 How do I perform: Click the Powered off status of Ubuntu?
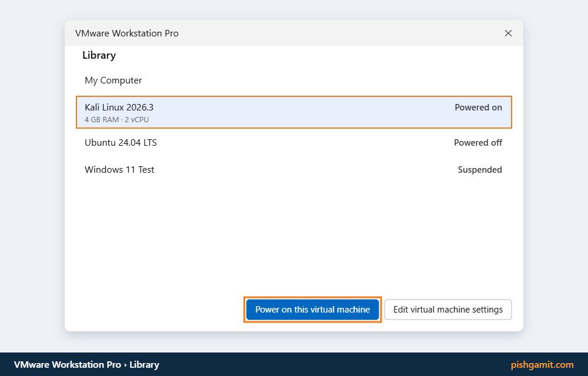pos(477,143)
